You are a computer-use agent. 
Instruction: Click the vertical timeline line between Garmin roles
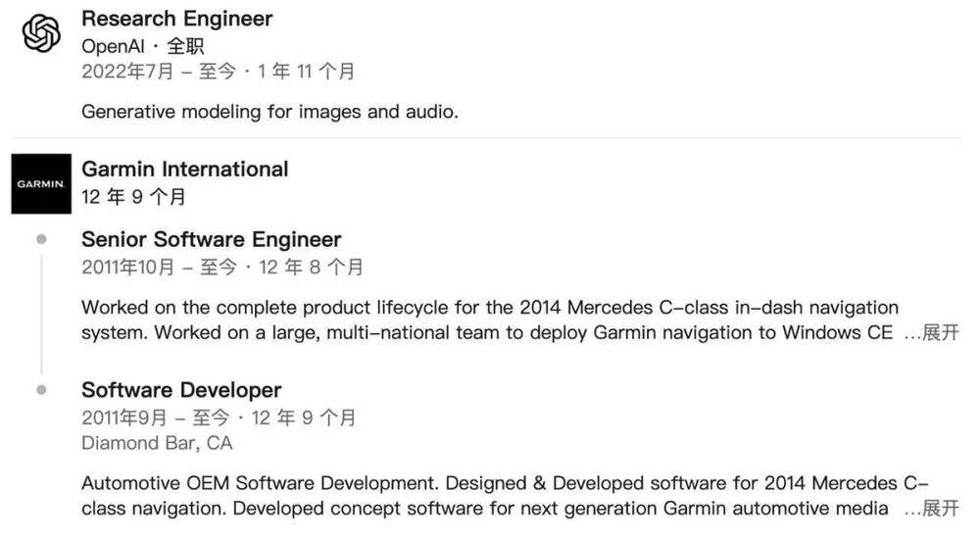pyautogui.click(x=41, y=314)
